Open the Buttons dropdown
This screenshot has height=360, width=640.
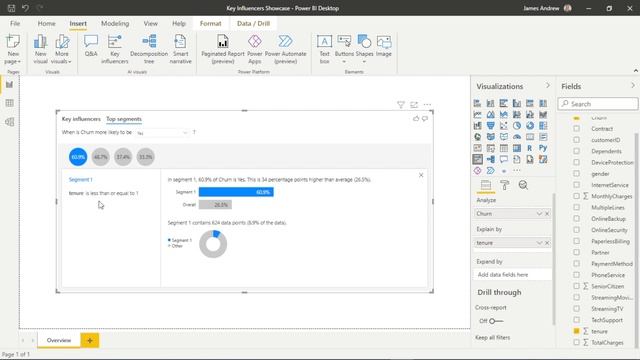[x=344, y=61]
